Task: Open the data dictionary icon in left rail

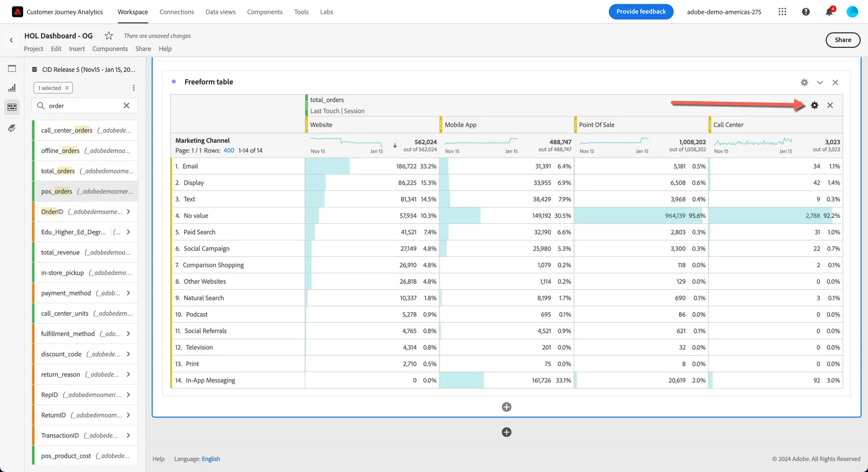Action: (x=12, y=128)
